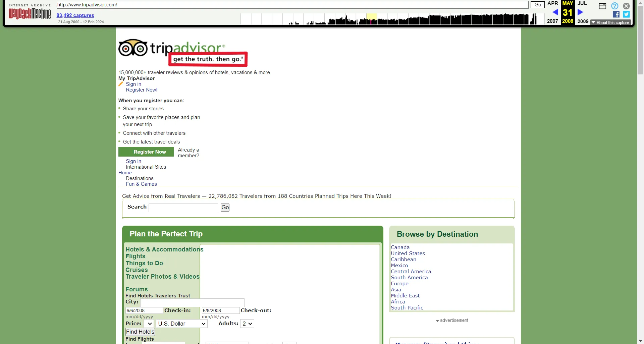Click Sign in link below Already a member

click(133, 161)
